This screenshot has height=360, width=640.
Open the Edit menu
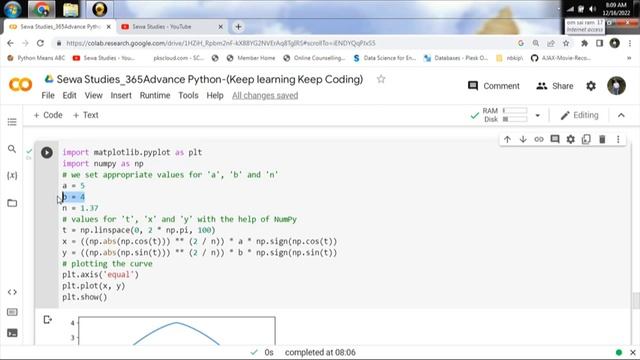point(69,96)
